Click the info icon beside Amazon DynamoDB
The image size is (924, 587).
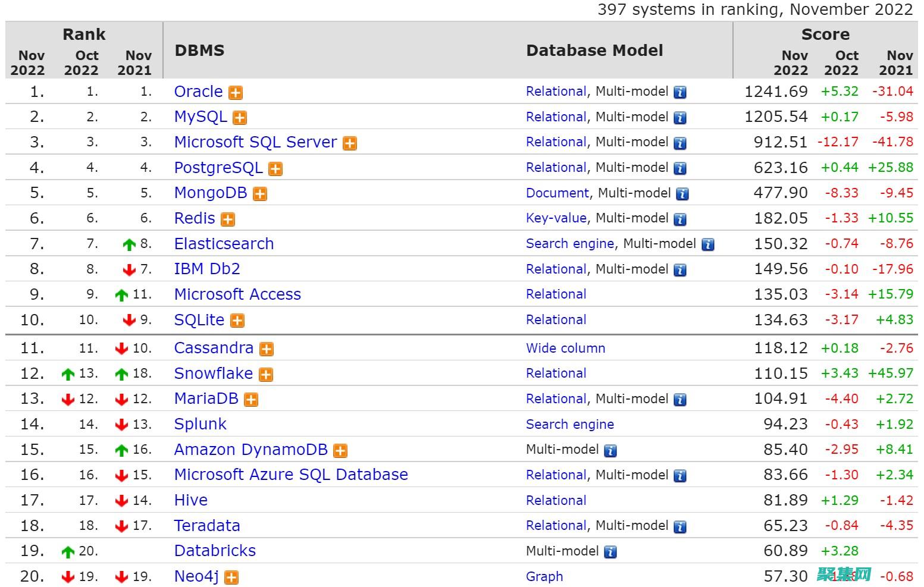[x=609, y=450]
